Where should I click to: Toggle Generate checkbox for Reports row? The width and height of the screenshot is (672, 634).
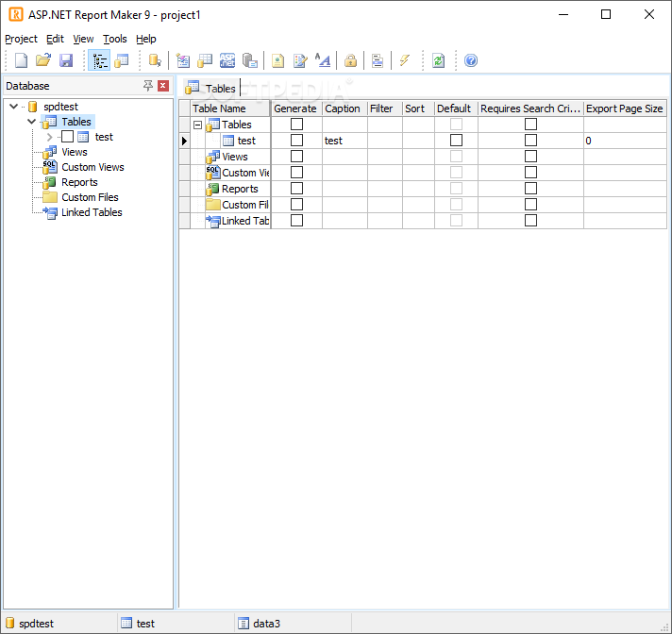[296, 189]
